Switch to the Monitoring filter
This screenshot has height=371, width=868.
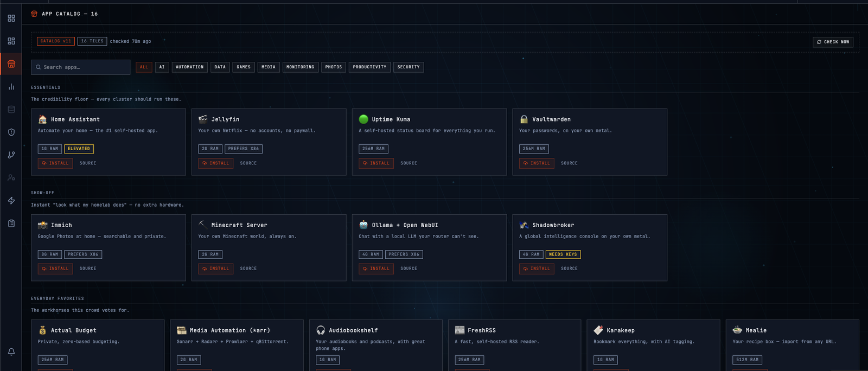click(301, 67)
